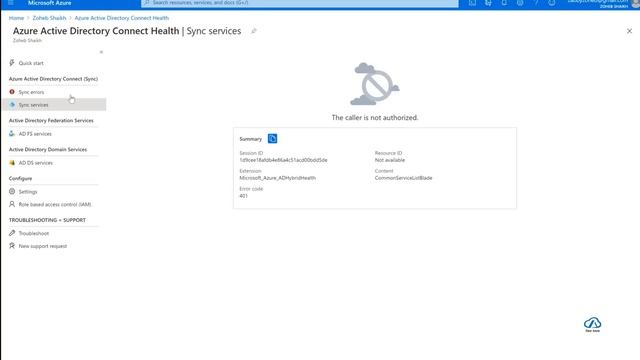Open Cloud Shell from the top bar

coord(472,2)
